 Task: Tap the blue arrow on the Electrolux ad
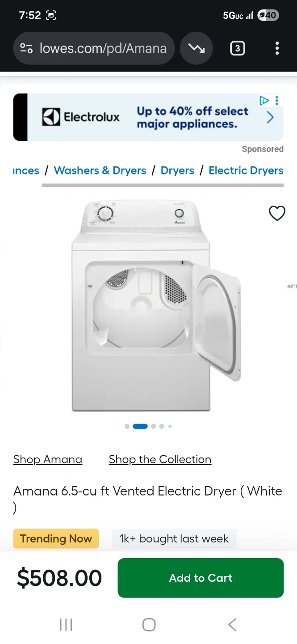pos(270,117)
